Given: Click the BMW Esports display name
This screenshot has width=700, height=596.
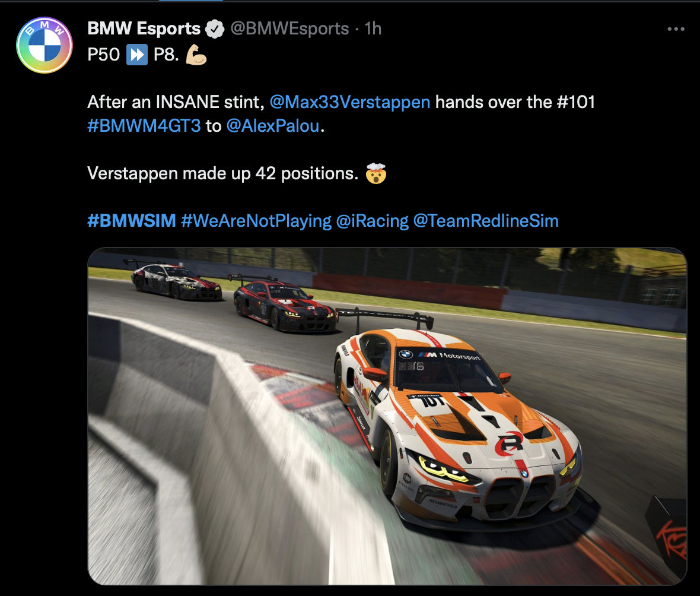Looking at the screenshot, I should click(x=144, y=28).
